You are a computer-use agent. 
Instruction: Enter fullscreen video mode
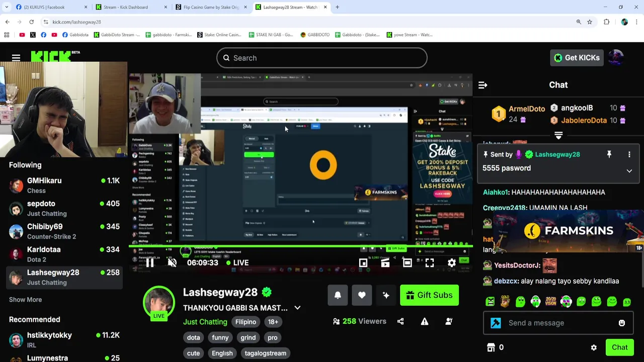[430, 262]
